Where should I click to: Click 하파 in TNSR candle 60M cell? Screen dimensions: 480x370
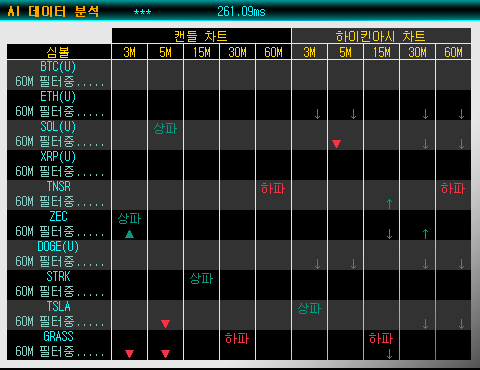click(273, 188)
